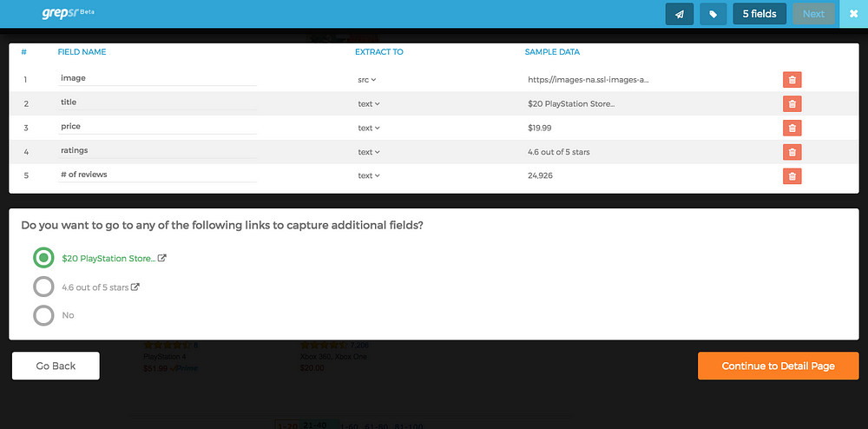Screen dimensions: 868x429
Task: Click the Go Back button
Action: point(56,366)
